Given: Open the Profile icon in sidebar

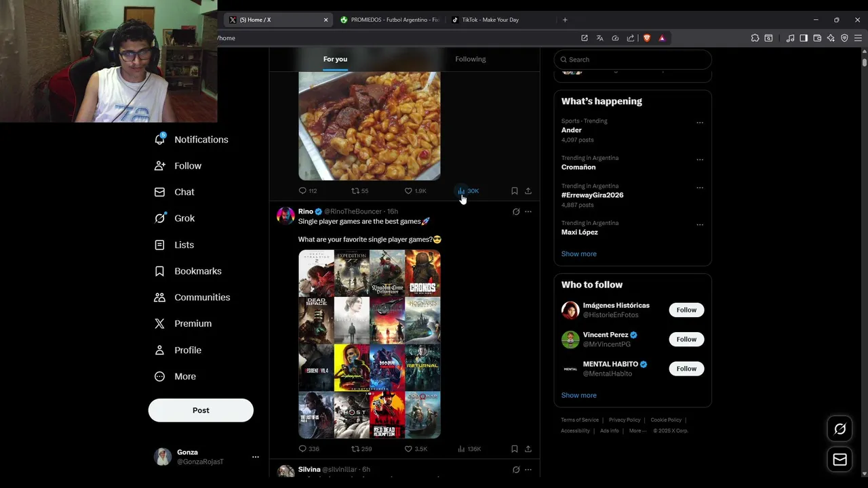Looking at the screenshot, I should tap(160, 350).
